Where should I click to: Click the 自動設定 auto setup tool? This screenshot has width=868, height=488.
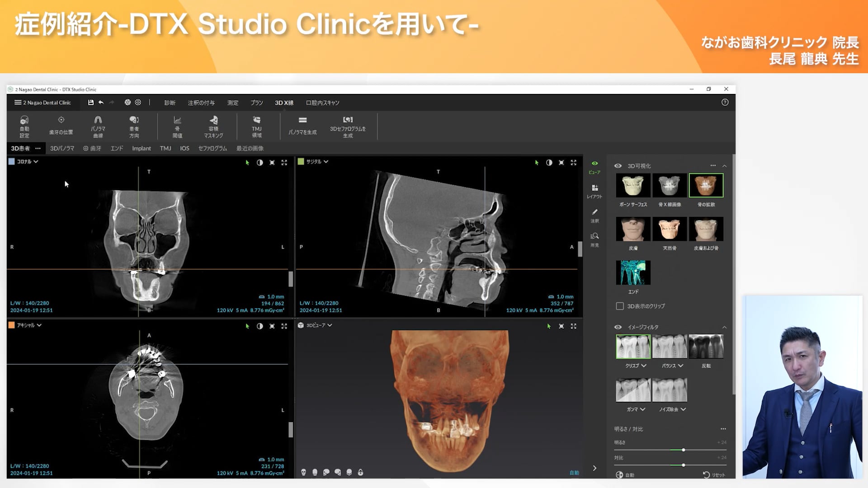(24, 127)
